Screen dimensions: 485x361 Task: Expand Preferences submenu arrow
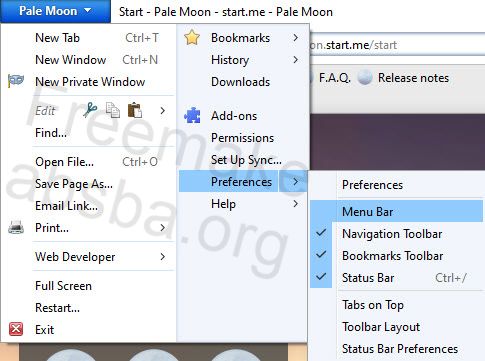[296, 182]
